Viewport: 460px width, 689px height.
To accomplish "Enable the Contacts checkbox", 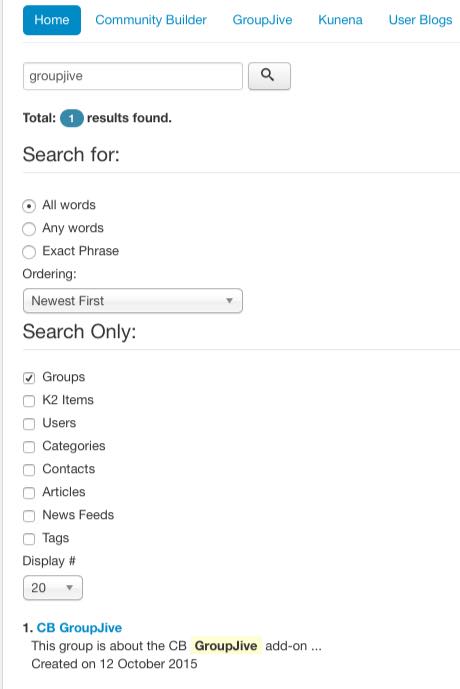I will (x=29, y=469).
